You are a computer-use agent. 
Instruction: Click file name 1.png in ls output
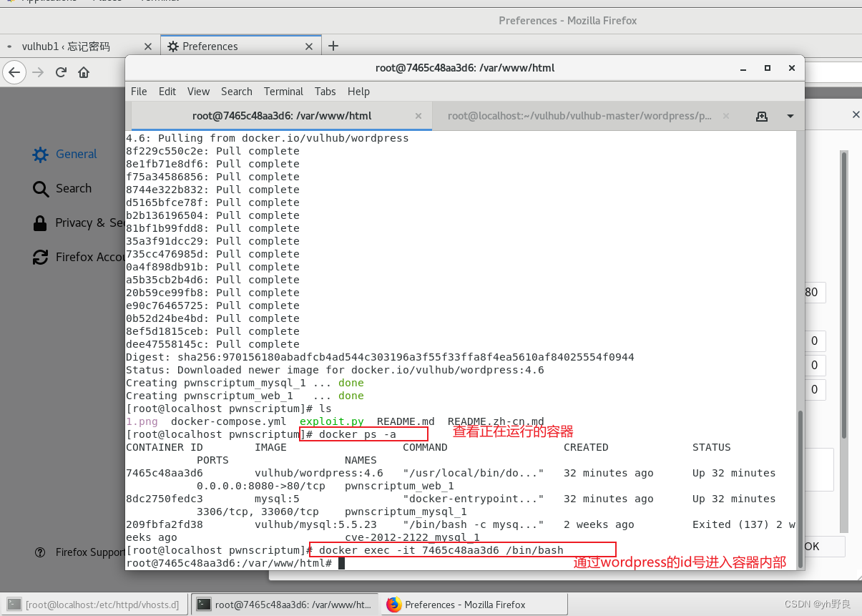point(142,421)
